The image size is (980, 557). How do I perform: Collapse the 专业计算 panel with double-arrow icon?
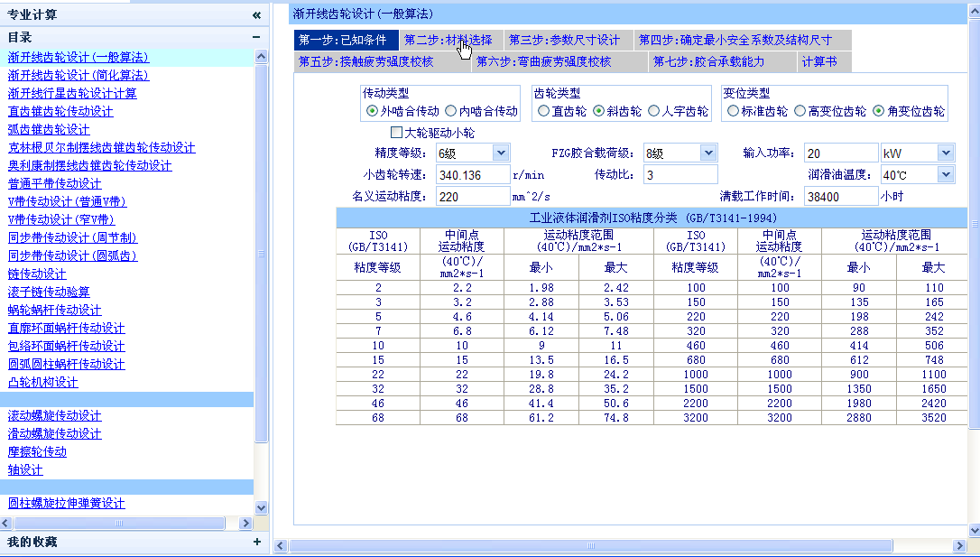(x=256, y=15)
